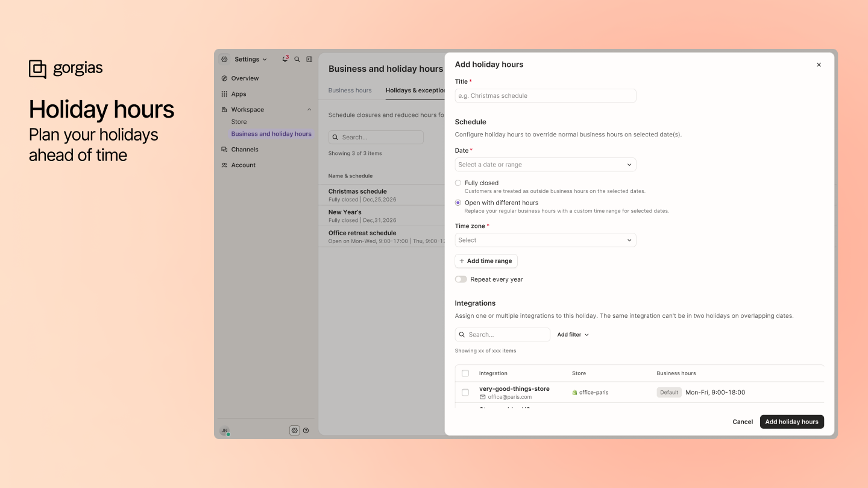
Task: Click the integrations Search field
Action: click(x=503, y=335)
